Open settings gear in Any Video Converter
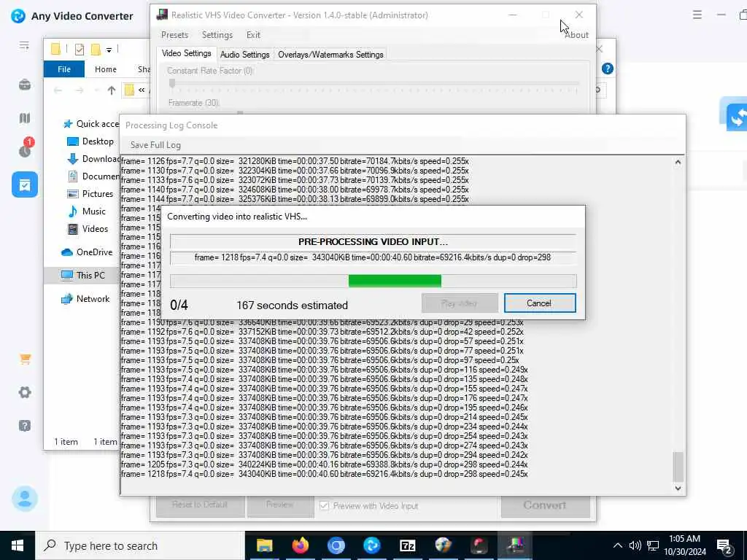This screenshot has height=560, width=747. coord(25,392)
